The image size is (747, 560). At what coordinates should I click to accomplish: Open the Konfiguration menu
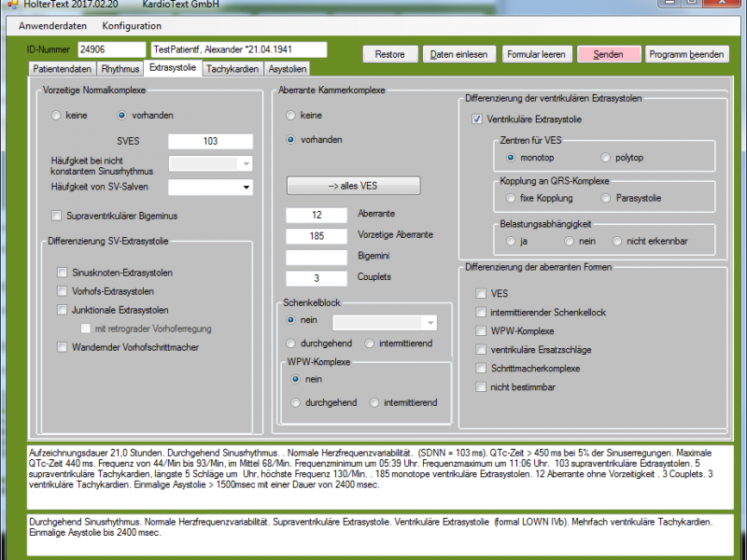tap(132, 26)
